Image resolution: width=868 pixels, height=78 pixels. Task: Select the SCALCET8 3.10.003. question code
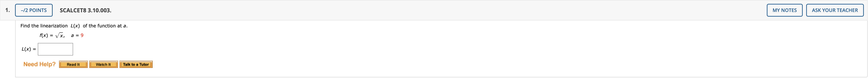point(85,10)
